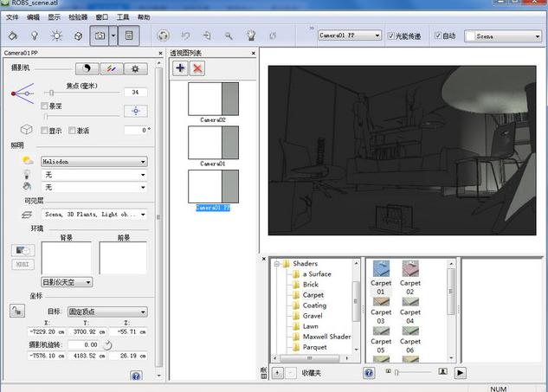Open the 编辑 menu
The height and width of the screenshot is (392, 548).
click(33, 17)
